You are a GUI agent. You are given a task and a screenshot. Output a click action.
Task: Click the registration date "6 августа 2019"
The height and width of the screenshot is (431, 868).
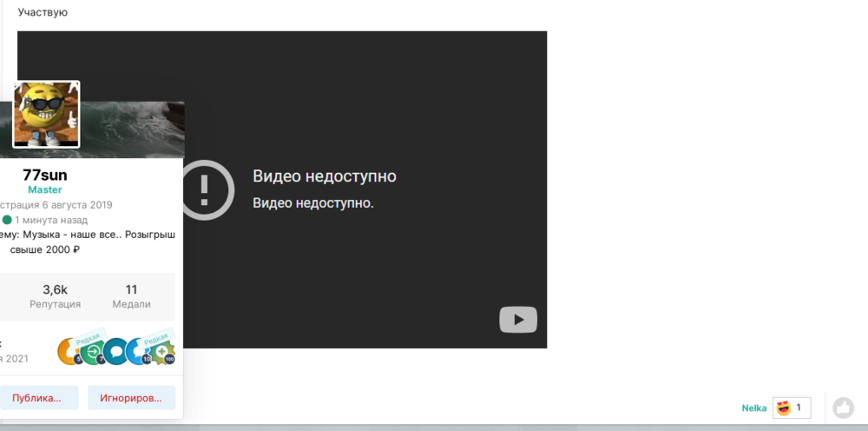click(x=77, y=205)
